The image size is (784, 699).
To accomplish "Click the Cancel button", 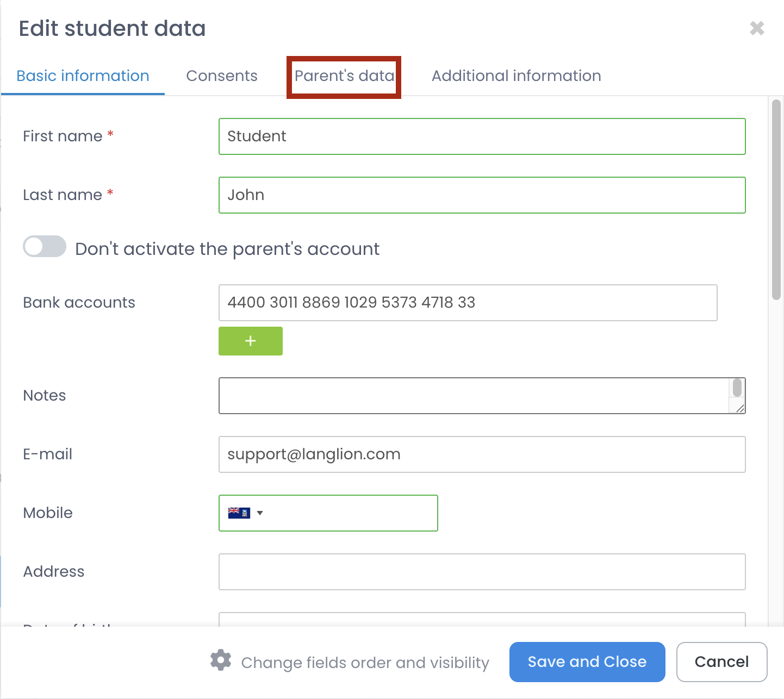I will tap(721, 661).
